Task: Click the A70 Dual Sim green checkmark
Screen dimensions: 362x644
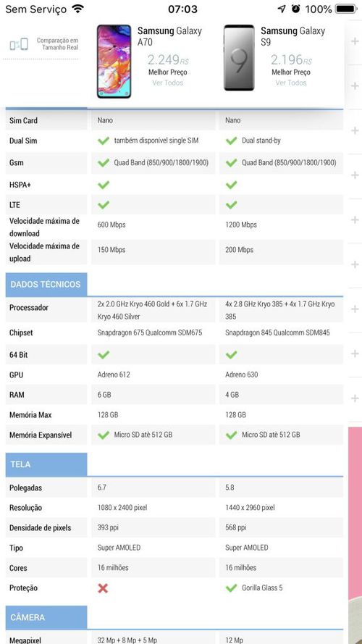Action: [104, 141]
